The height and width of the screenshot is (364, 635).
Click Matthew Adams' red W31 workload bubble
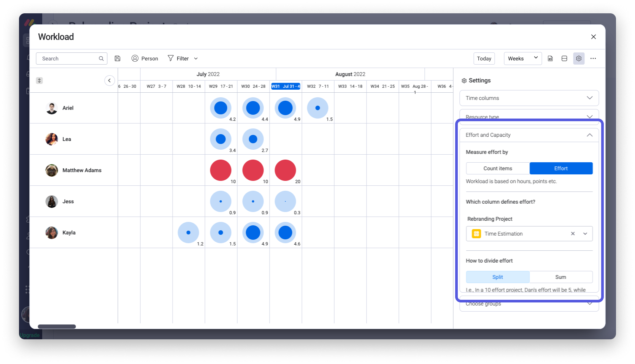(285, 170)
